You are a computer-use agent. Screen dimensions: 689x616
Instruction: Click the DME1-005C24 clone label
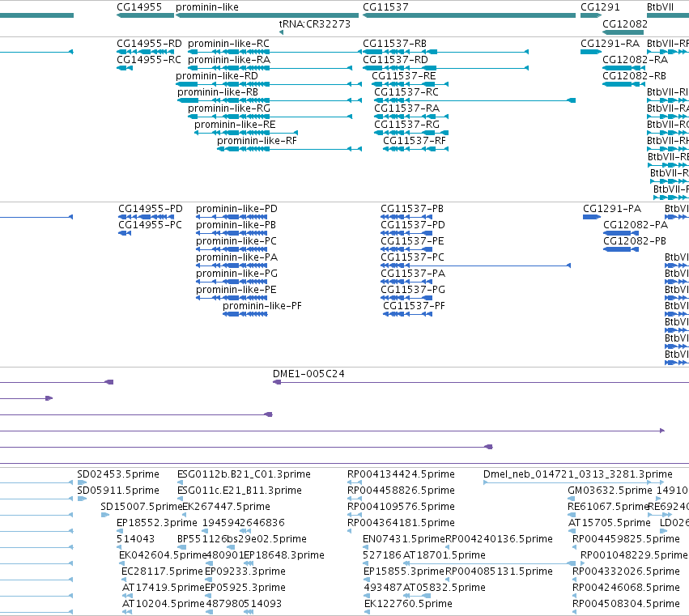point(308,374)
